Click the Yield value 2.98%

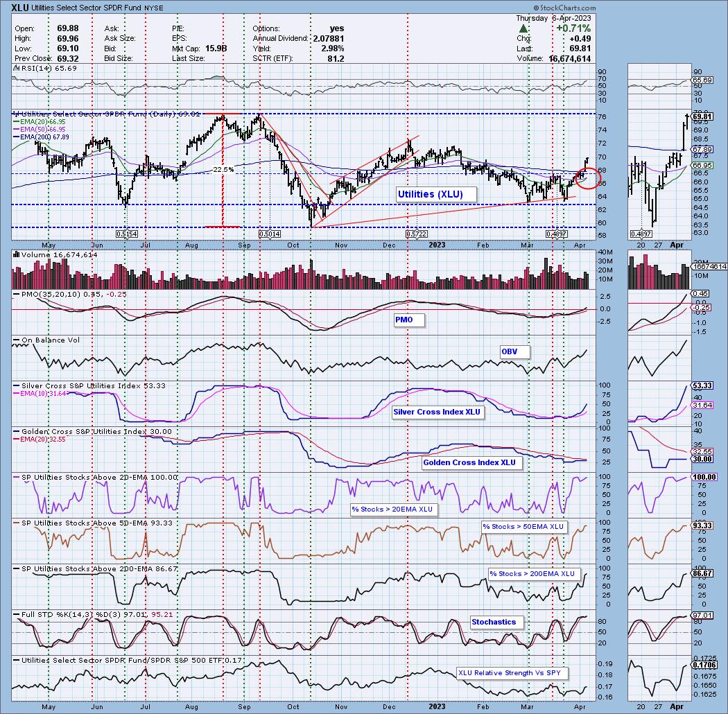[x=332, y=49]
